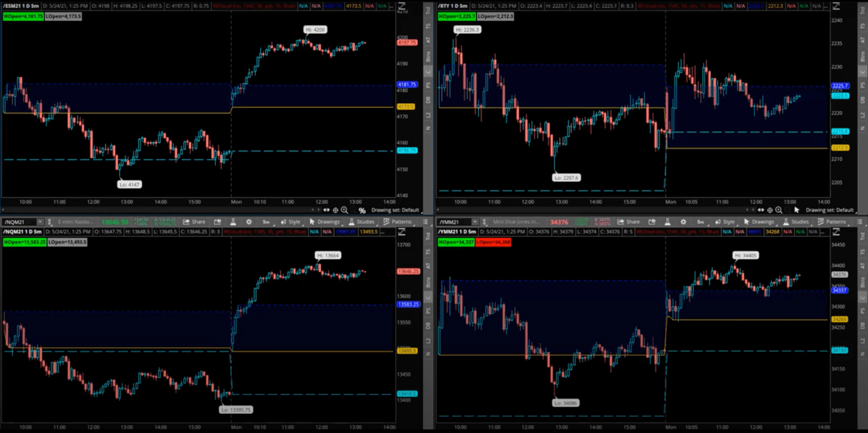The width and height of the screenshot is (868, 433).
Task: Click the symbol link icon beside /NQM21
Action: (49, 222)
